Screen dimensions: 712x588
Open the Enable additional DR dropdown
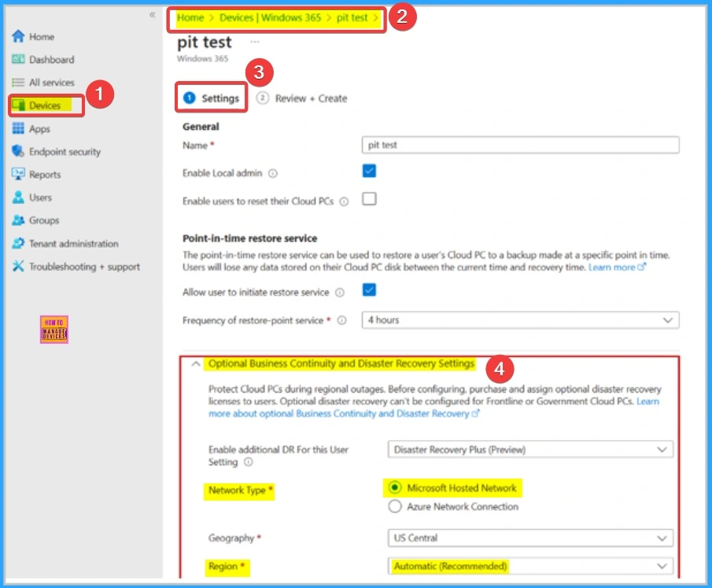pyautogui.click(x=530, y=449)
